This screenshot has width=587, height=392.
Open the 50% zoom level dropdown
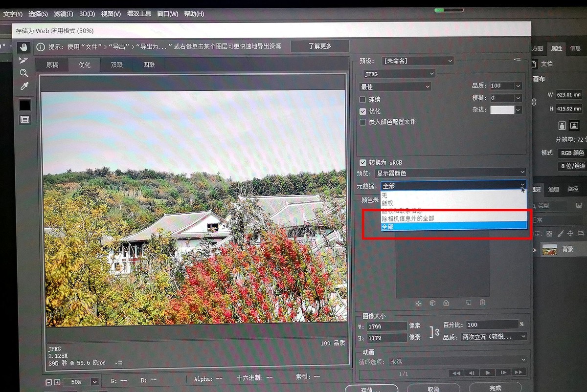[94, 382]
